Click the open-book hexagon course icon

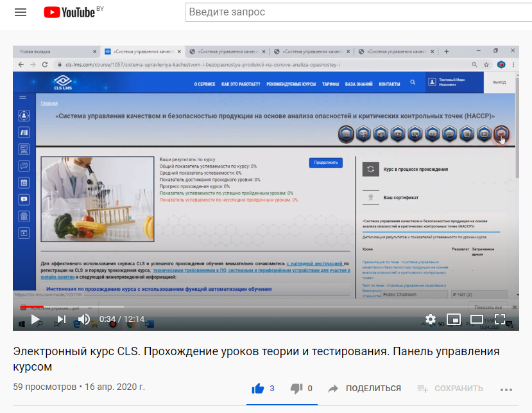[346, 134]
